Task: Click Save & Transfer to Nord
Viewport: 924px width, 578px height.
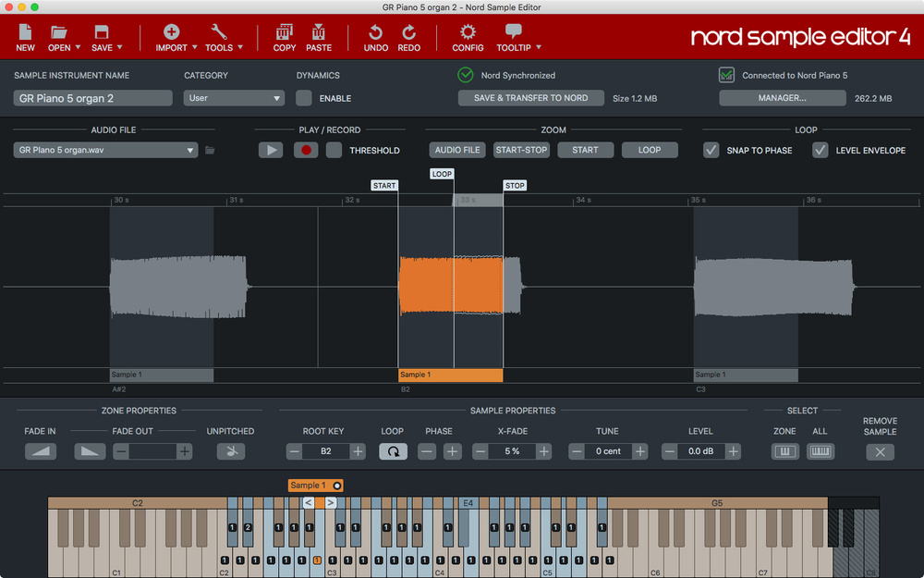Action: [530, 97]
